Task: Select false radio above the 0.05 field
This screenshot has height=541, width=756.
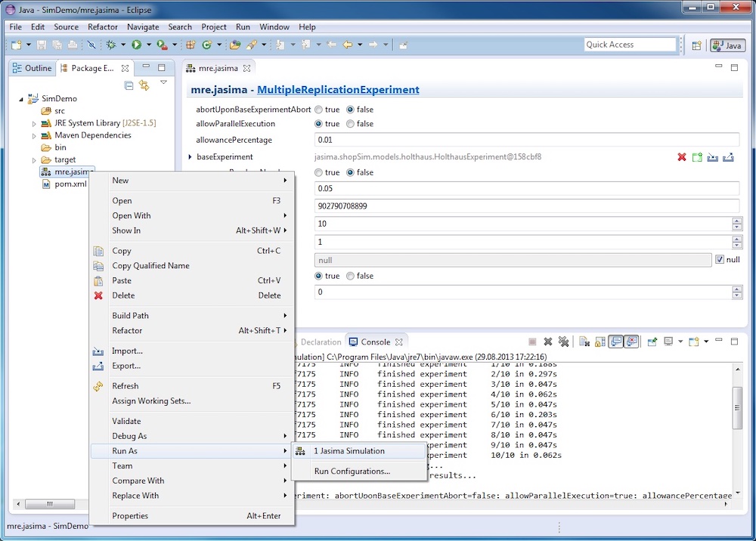Action: click(351, 172)
